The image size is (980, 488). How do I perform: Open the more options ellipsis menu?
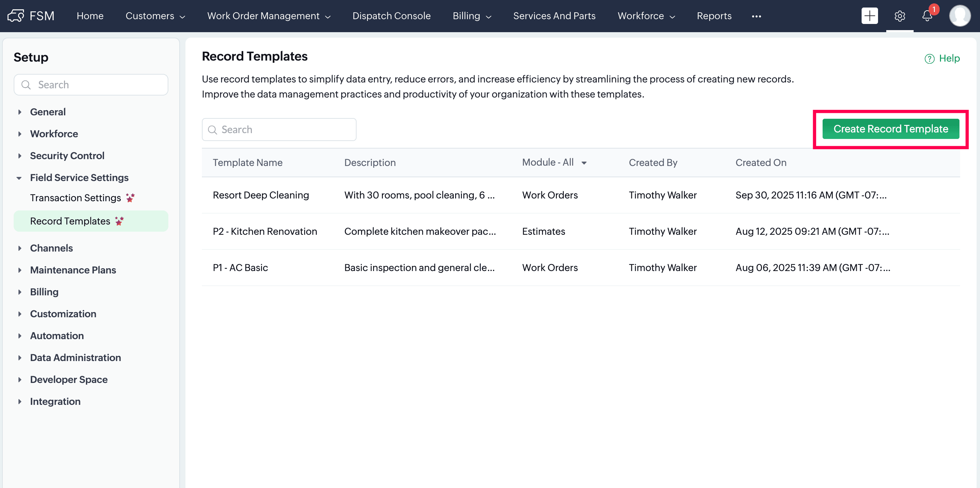[756, 16]
